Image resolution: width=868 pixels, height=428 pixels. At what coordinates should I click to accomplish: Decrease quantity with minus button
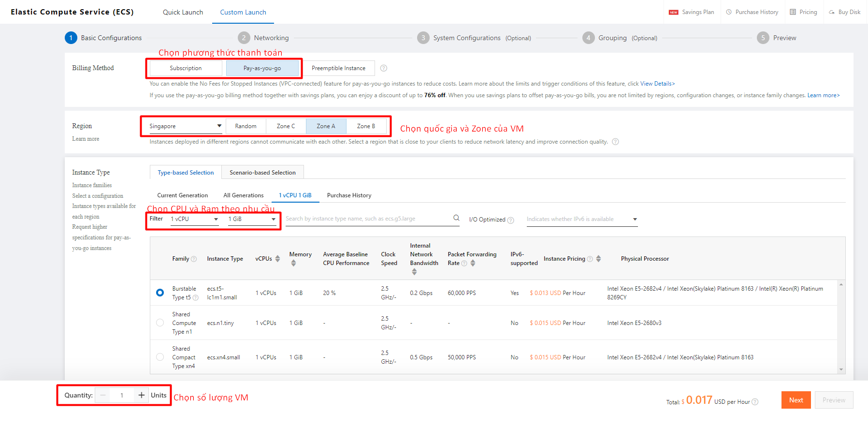(x=102, y=395)
